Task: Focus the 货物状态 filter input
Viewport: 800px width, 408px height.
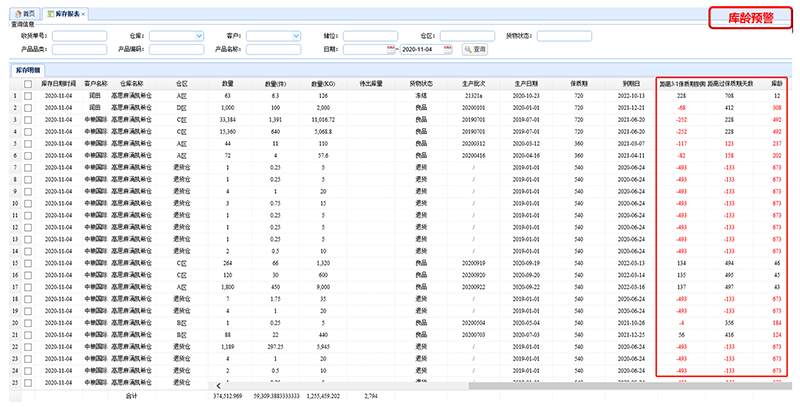Action: pyautogui.click(x=564, y=36)
